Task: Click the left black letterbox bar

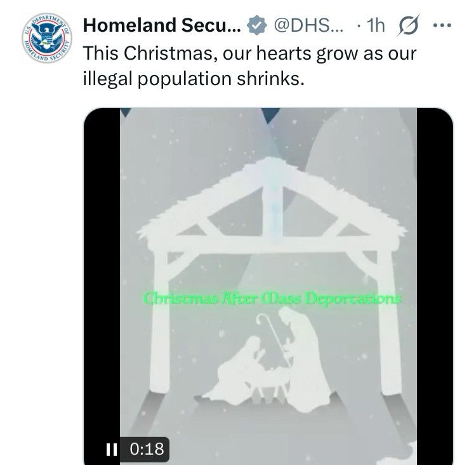Action: (x=102, y=286)
